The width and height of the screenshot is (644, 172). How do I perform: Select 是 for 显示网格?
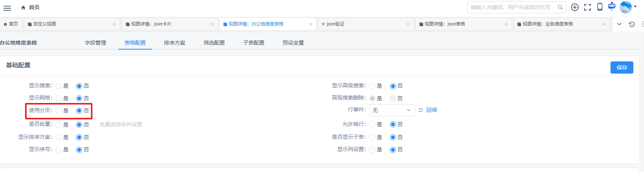click(x=59, y=98)
